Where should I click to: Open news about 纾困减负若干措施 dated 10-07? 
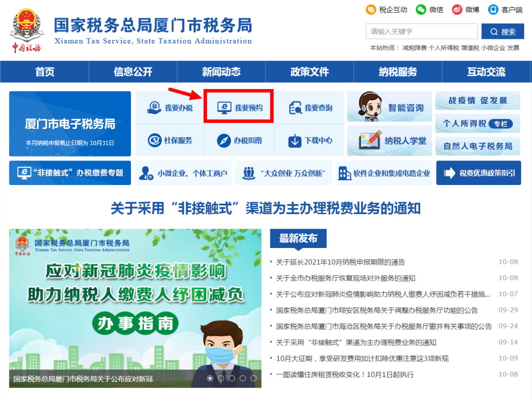383,294
